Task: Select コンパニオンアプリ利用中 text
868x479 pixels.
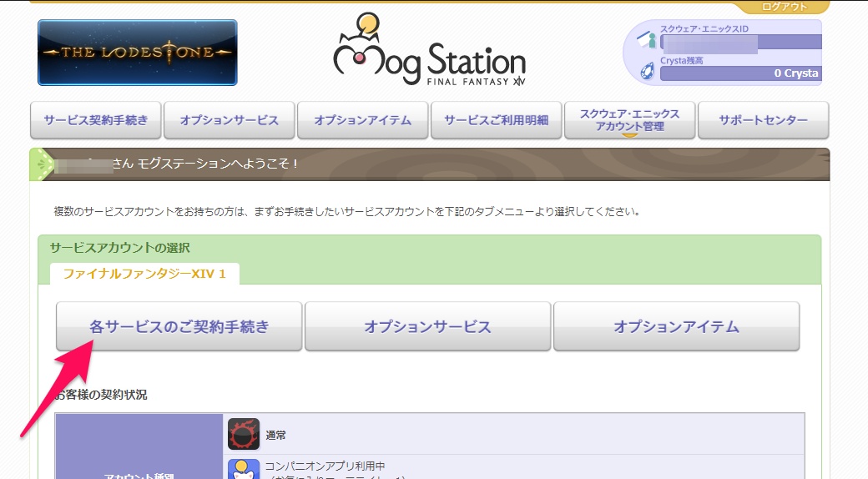Action: [325, 466]
